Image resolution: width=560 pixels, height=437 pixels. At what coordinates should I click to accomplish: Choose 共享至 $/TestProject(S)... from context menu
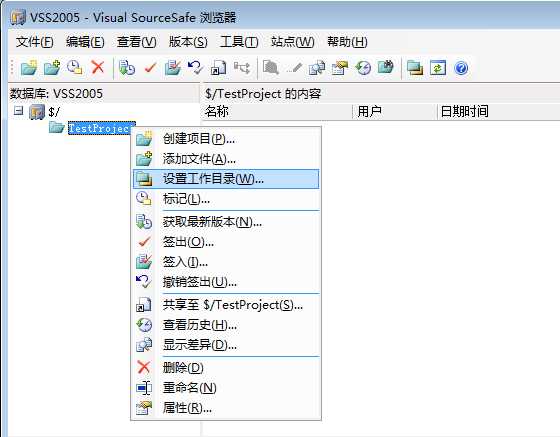[226, 305]
